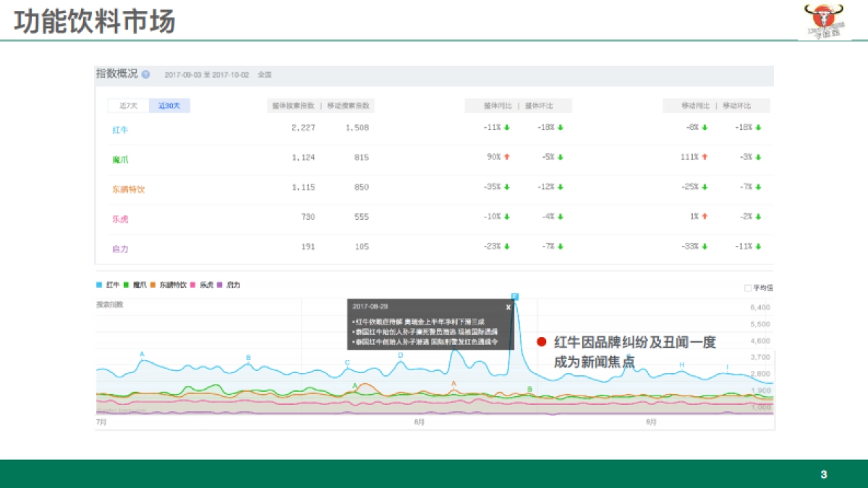Open the 红牛 keyword link
Viewport: 868px width, 488px height.
(x=120, y=129)
